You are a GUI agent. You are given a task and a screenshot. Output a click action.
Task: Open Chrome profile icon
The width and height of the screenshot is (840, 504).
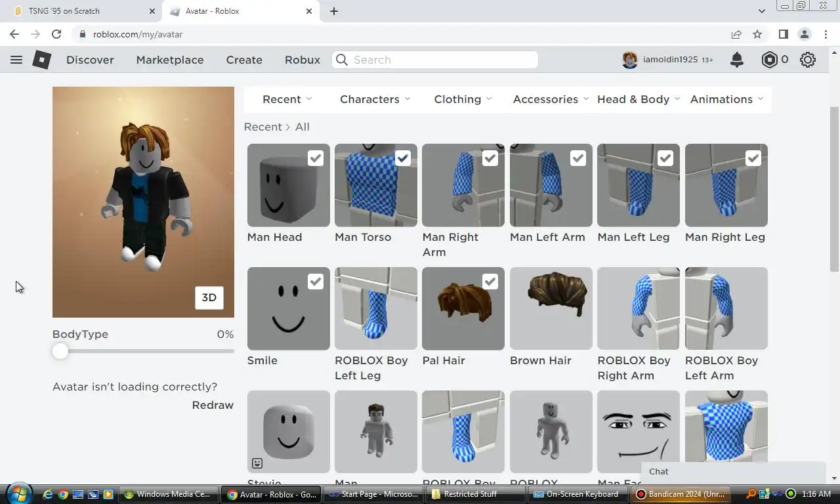[x=805, y=34]
